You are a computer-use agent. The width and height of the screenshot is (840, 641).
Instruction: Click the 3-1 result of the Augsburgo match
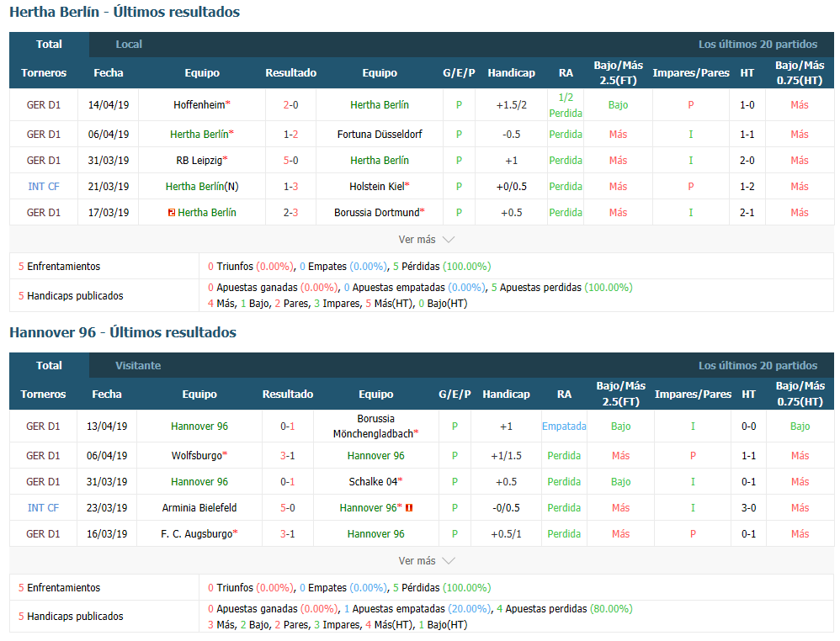coord(288,534)
